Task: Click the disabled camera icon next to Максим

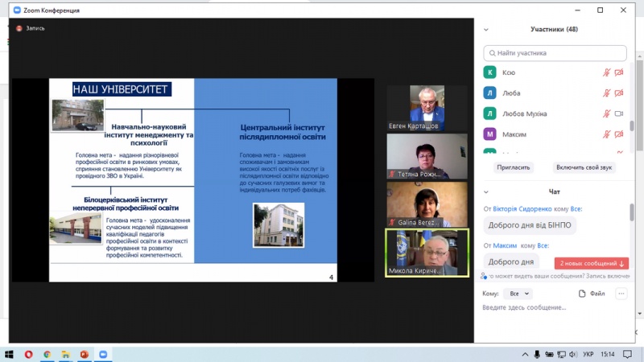Action: 619,134
